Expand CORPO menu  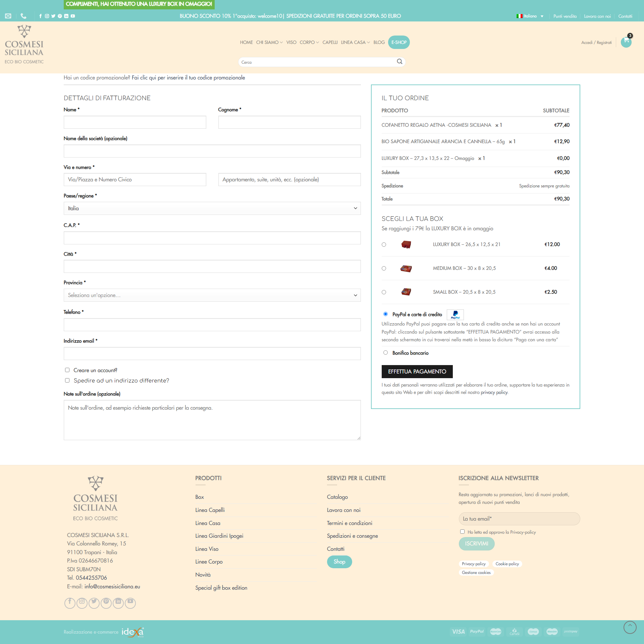coord(309,42)
